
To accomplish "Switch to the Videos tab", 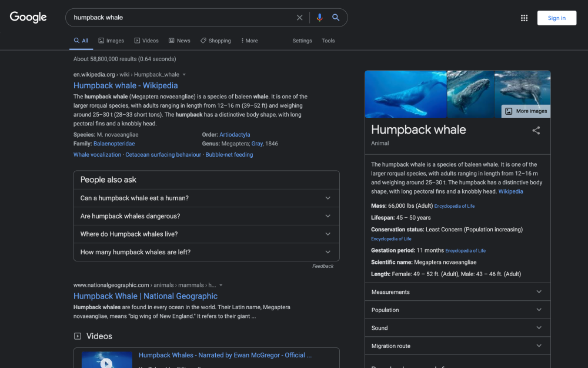I will (x=146, y=41).
